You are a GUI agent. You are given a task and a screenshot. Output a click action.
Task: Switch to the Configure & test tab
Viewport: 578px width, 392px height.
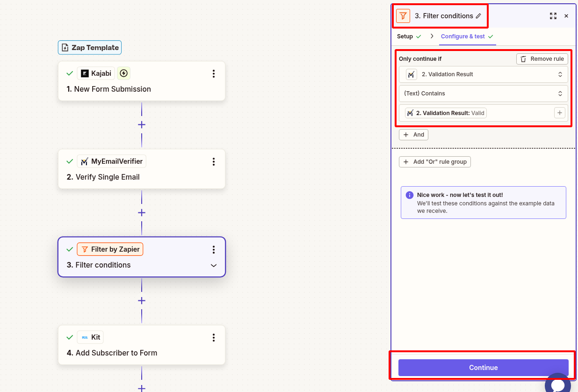pyautogui.click(x=464, y=36)
